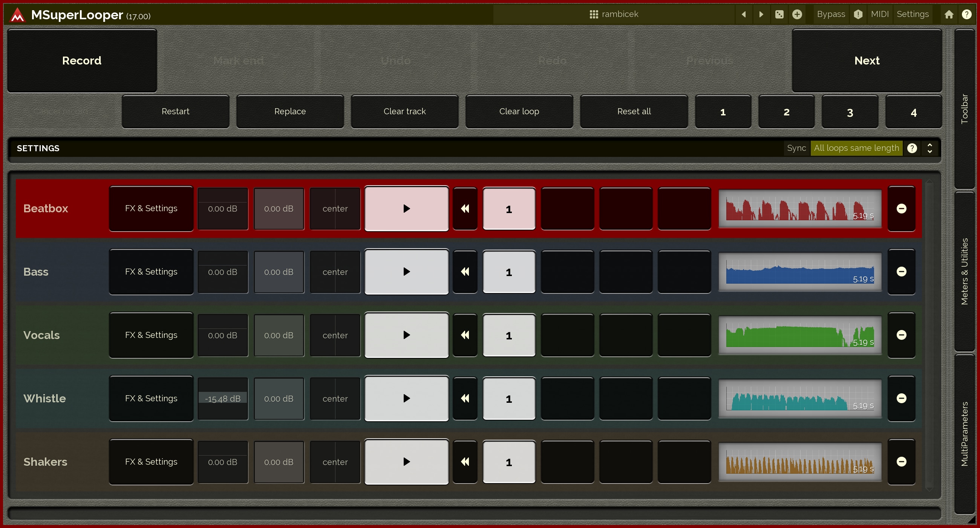980x528 pixels.
Task: Click the Clear loop button
Action: coord(519,112)
